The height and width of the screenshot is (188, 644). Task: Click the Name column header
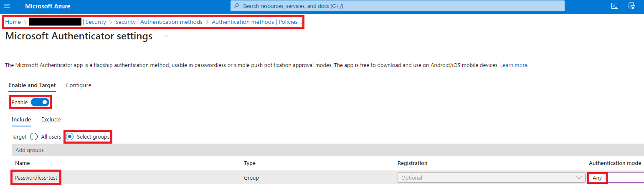[x=23, y=163]
